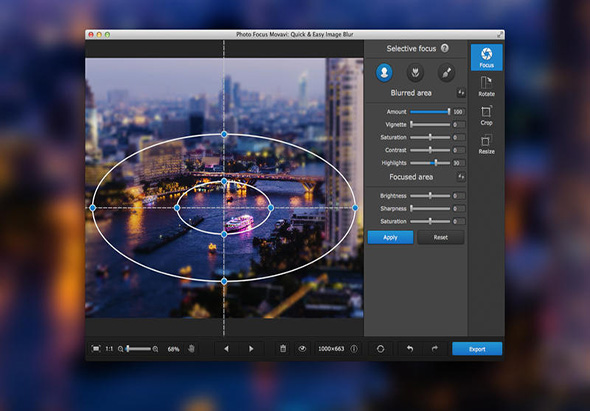This screenshot has height=411, width=590.
Task: Toggle fullscreen with window corner icon
Action: 500,35
